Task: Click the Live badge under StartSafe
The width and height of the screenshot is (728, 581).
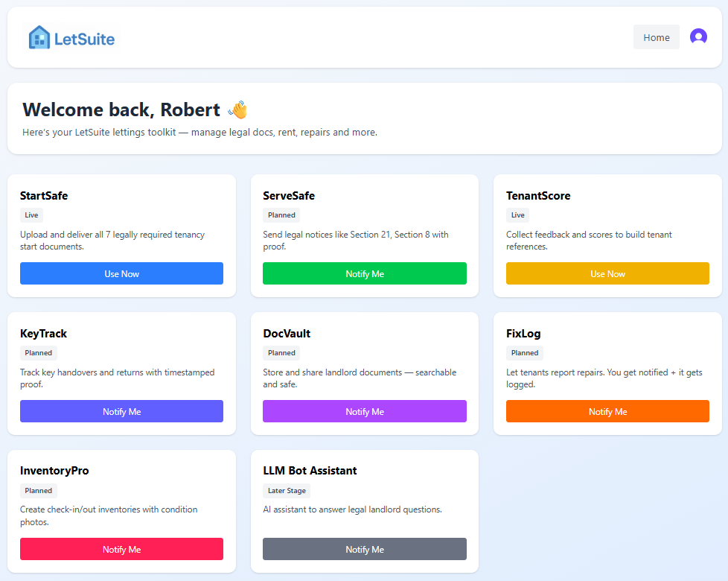Action: 31,215
